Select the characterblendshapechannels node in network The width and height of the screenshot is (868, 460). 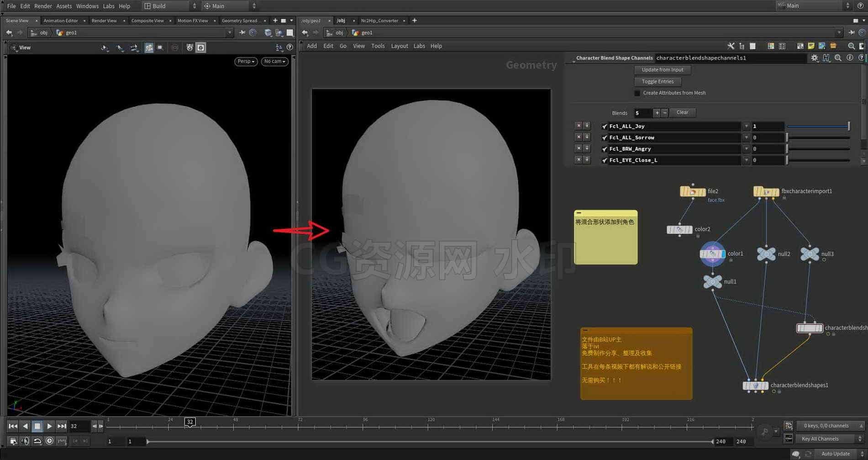tap(810, 328)
